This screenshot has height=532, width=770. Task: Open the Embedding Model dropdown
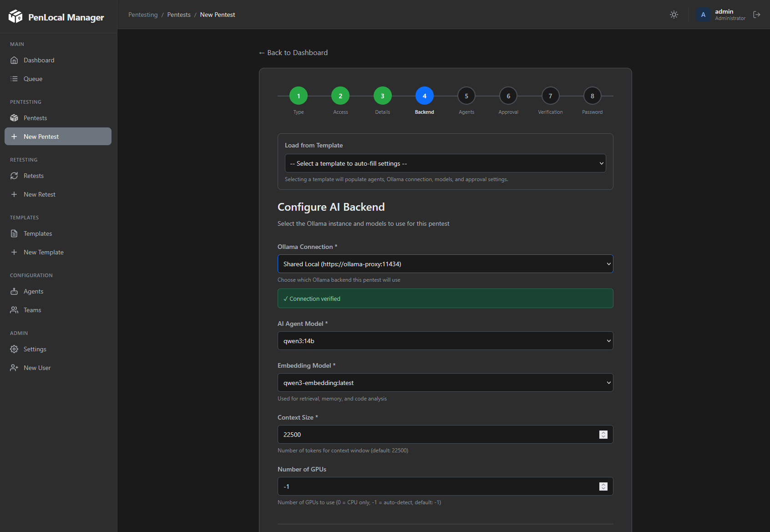pos(445,383)
